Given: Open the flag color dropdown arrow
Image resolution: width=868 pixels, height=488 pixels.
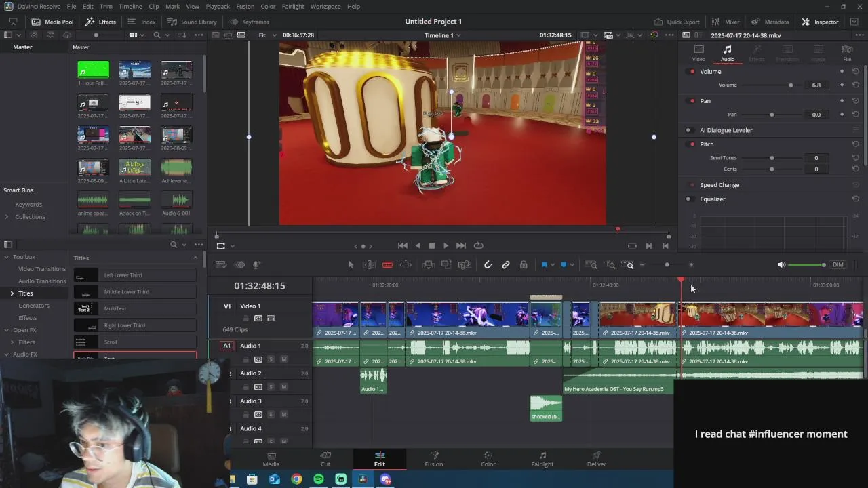Looking at the screenshot, I should 552,265.
